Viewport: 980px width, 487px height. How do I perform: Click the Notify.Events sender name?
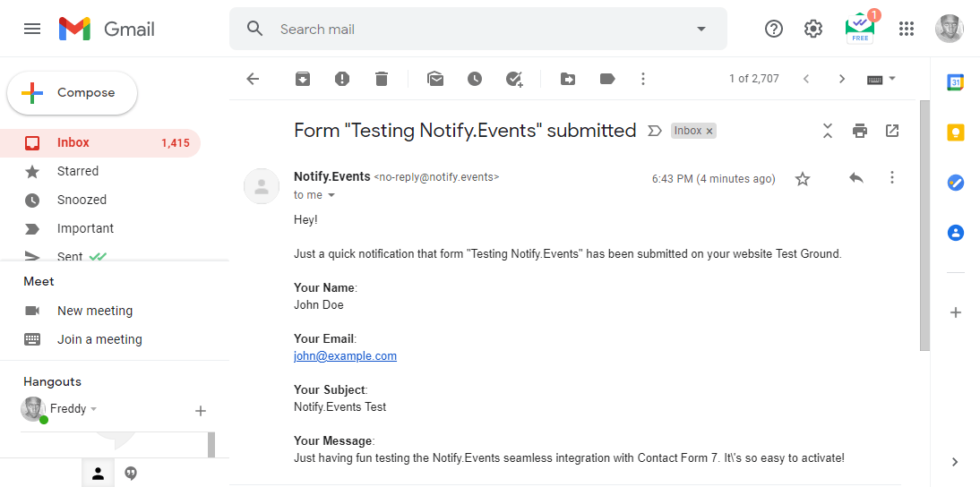pyautogui.click(x=331, y=176)
